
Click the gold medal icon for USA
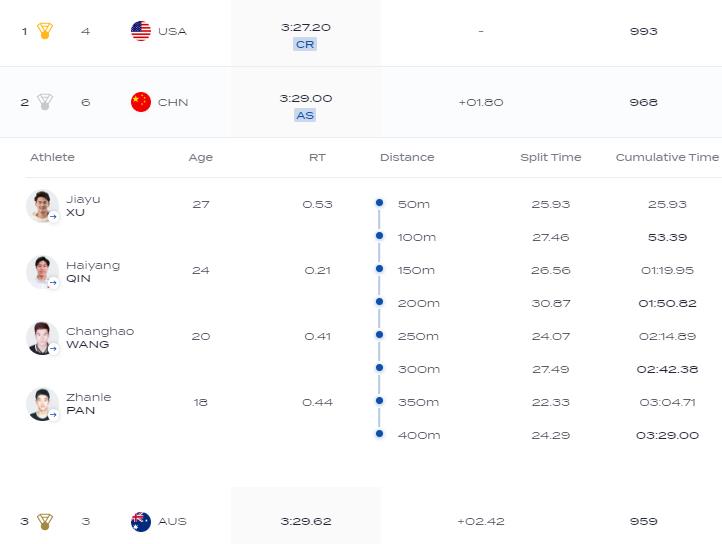[x=45, y=31]
